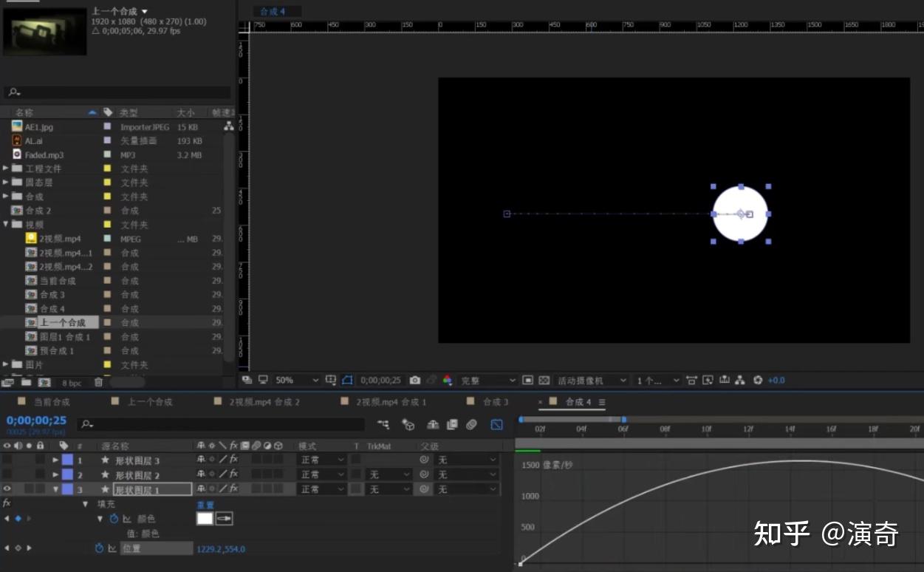Hide the 形状图层 1 layer
Image resolution: width=924 pixels, height=572 pixels.
pos(6,488)
